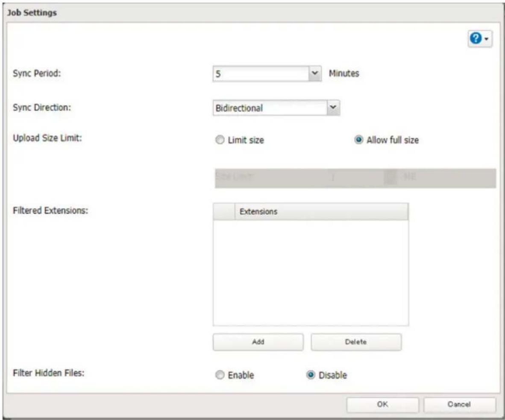
Task: Cancel the Job Settings dialog
Action: point(459,405)
